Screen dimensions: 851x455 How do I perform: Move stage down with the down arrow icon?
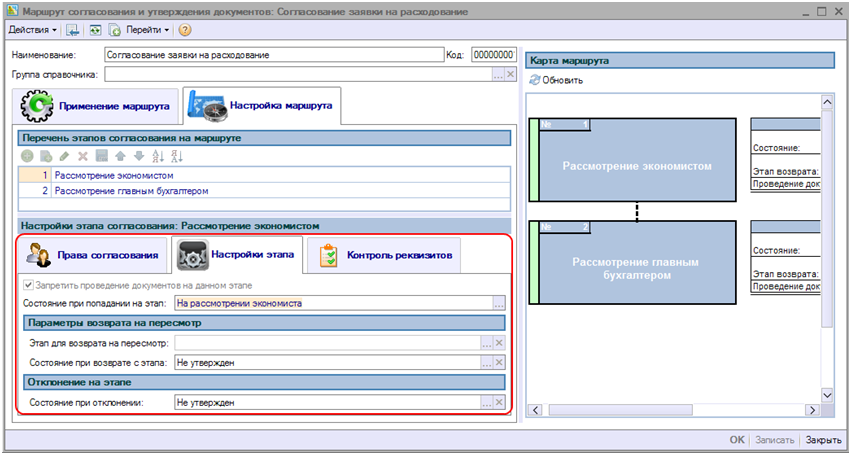coord(138,156)
